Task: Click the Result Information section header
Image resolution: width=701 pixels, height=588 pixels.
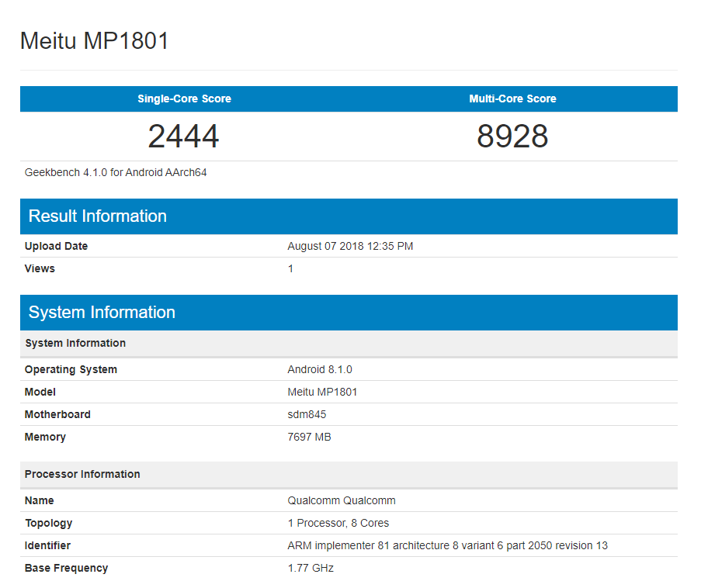Action: click(x=97, y=216)
